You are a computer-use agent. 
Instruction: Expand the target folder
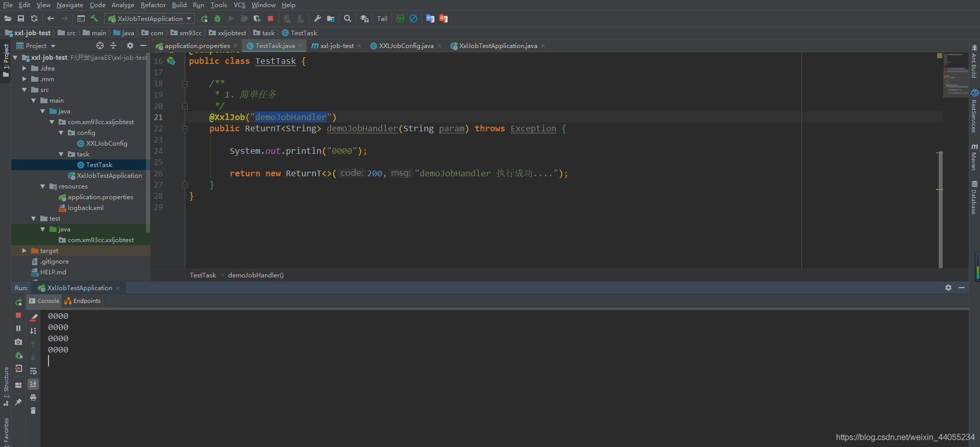[24, 251]
